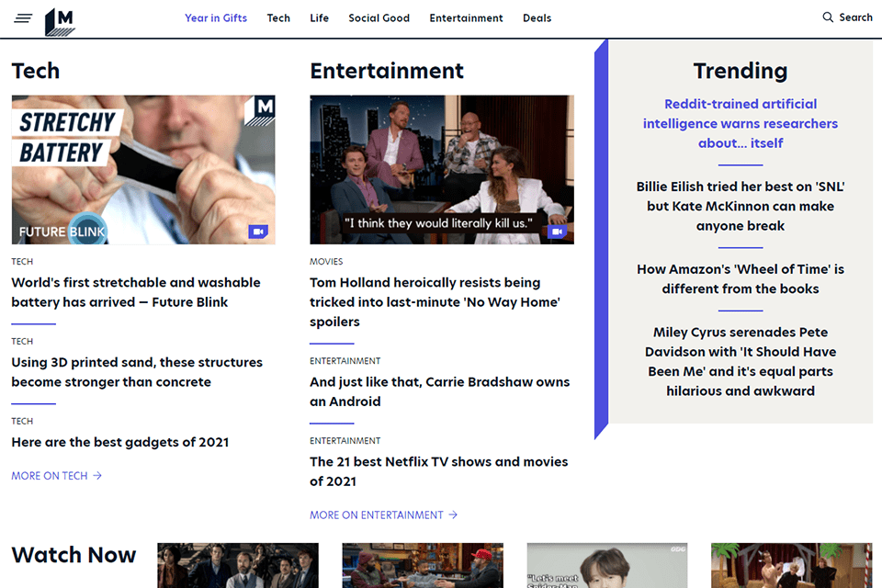This screenshot has height=588, width=882.
Task: Open the Deals nav item
Action: click(537, 18)
